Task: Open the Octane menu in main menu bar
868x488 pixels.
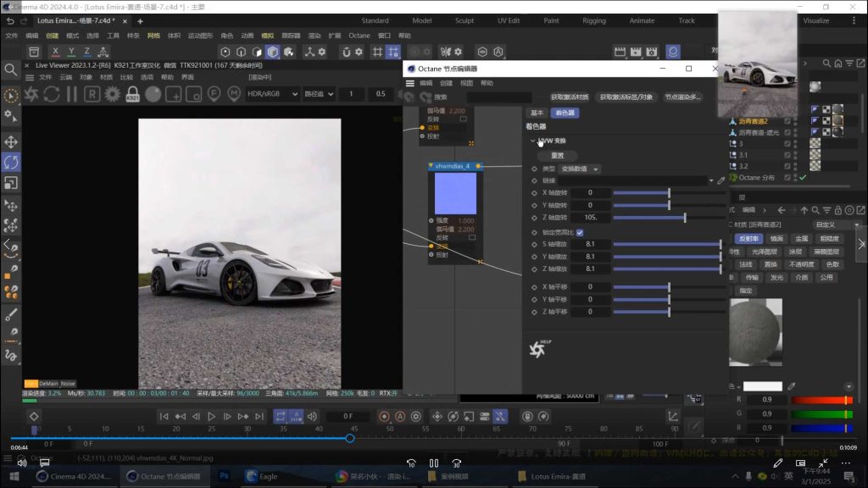Action: point(359,36)
